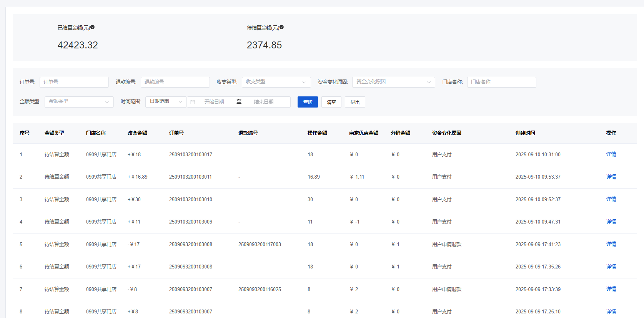Click the 资金变化原因 column header

coord(447,133)
